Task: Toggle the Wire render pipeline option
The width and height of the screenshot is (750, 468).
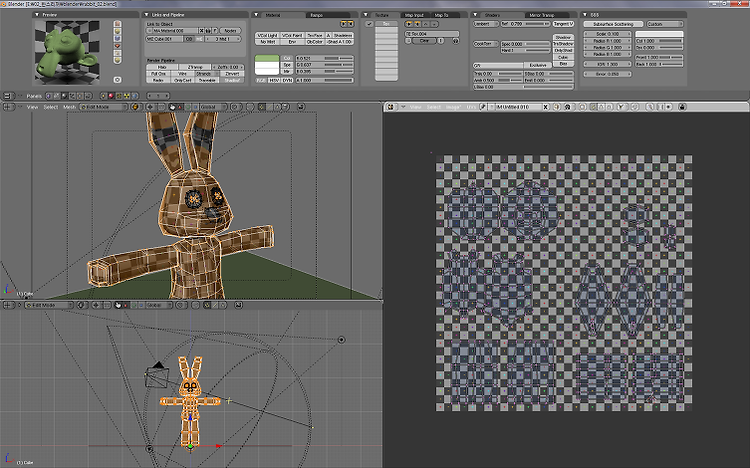Action: [x=182, y=73]
